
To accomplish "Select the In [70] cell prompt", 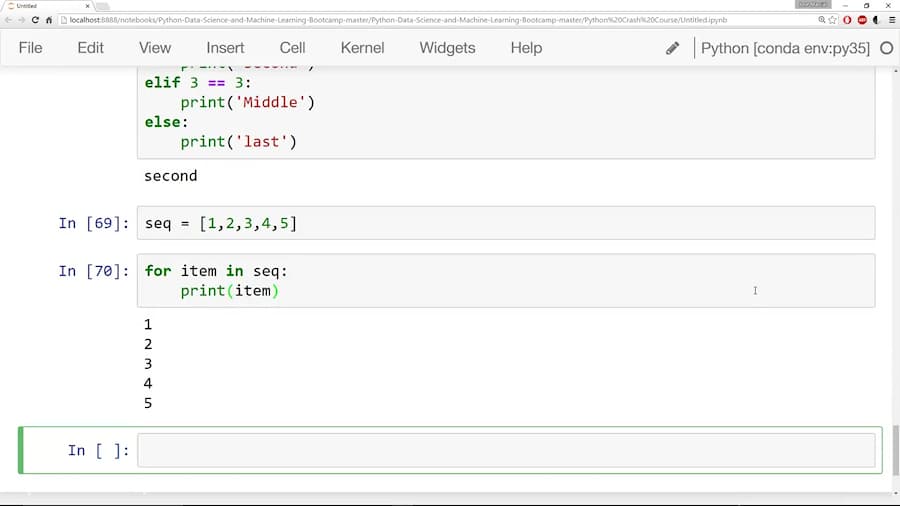I will point(94,271).
